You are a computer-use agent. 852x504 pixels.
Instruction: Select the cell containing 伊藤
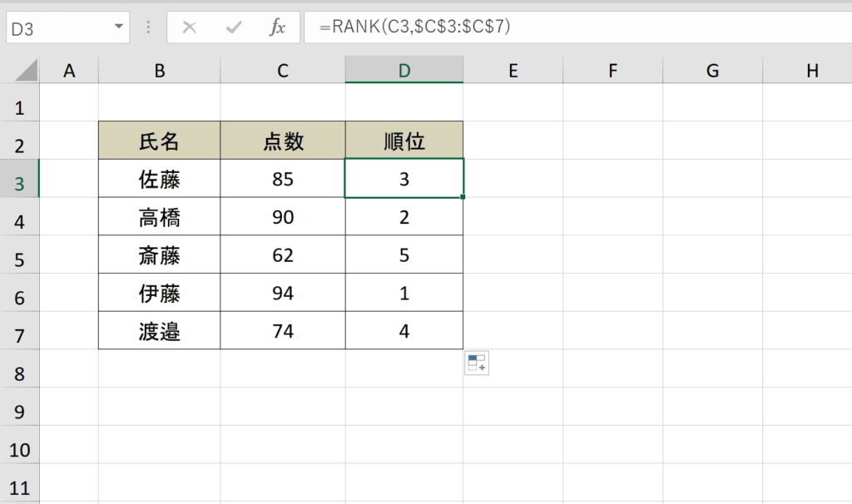pyautogui.click(x=159, y=293)
